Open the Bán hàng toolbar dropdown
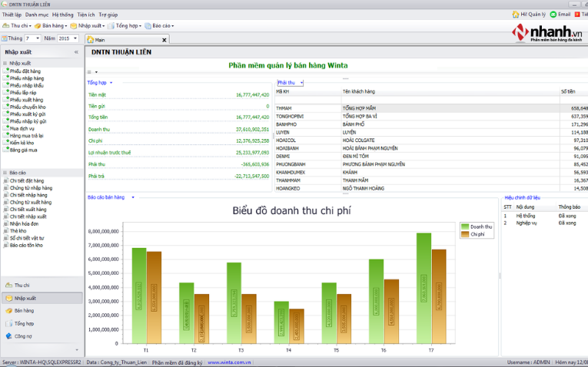Screen dimensions: 588x367 pyautogui.click(x=50, y=26)
